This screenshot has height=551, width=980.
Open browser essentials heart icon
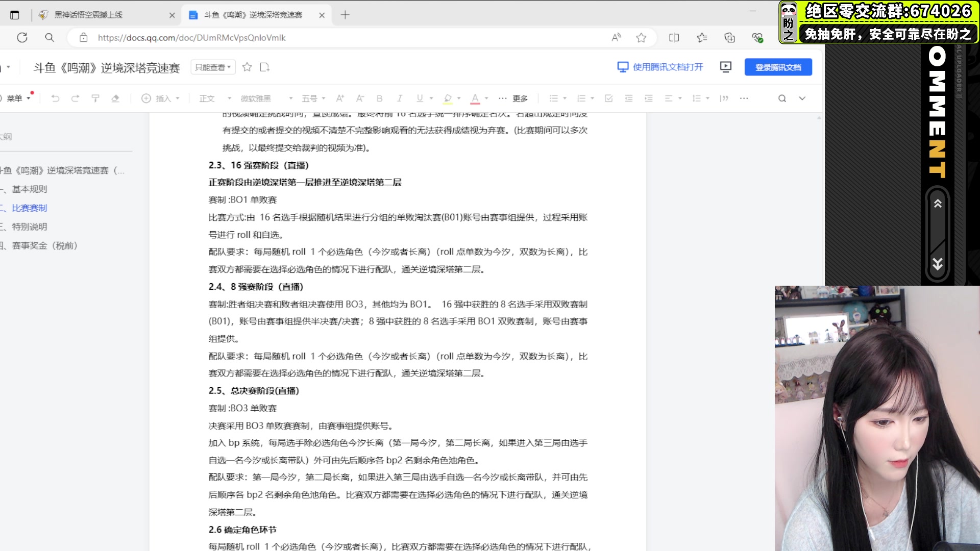pos(757,37)
